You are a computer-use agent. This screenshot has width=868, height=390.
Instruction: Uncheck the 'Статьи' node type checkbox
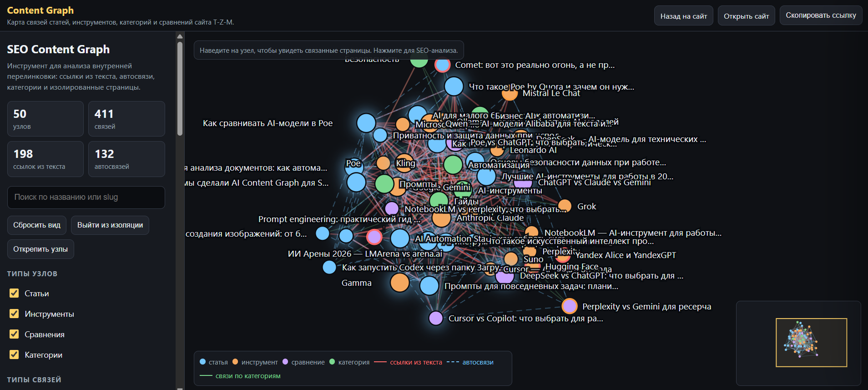click(14, 293)
